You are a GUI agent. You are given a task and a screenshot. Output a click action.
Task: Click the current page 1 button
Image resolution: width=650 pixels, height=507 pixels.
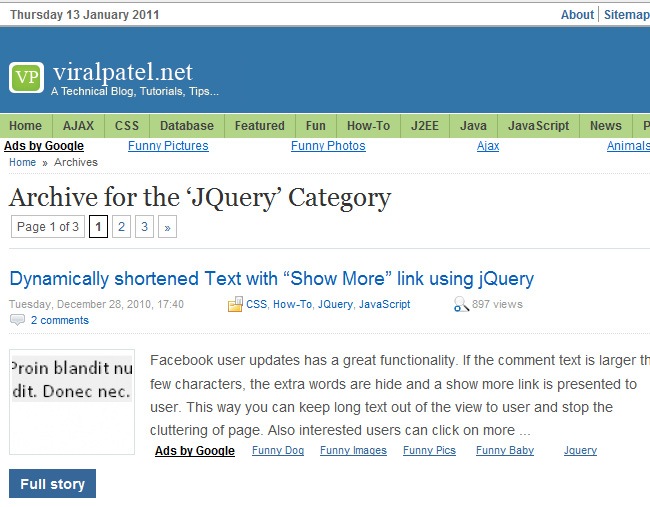pyautogui.click(x=98, y=226)
